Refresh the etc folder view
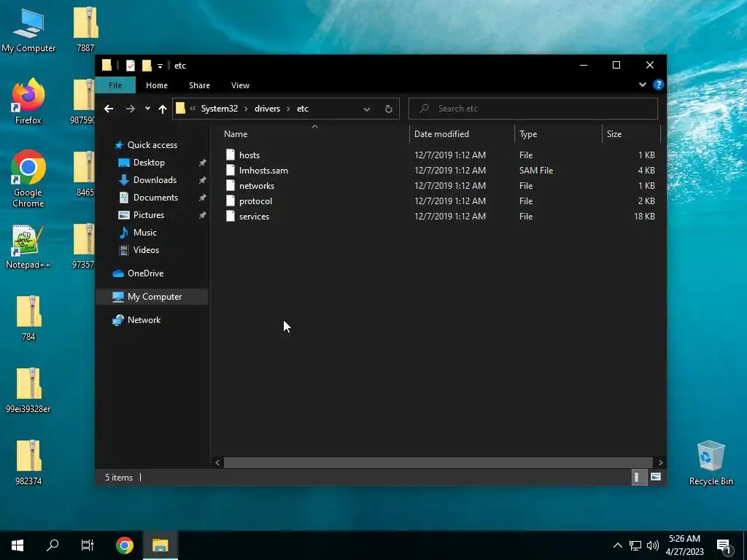747x560 pixels. [x=388, y=109]
